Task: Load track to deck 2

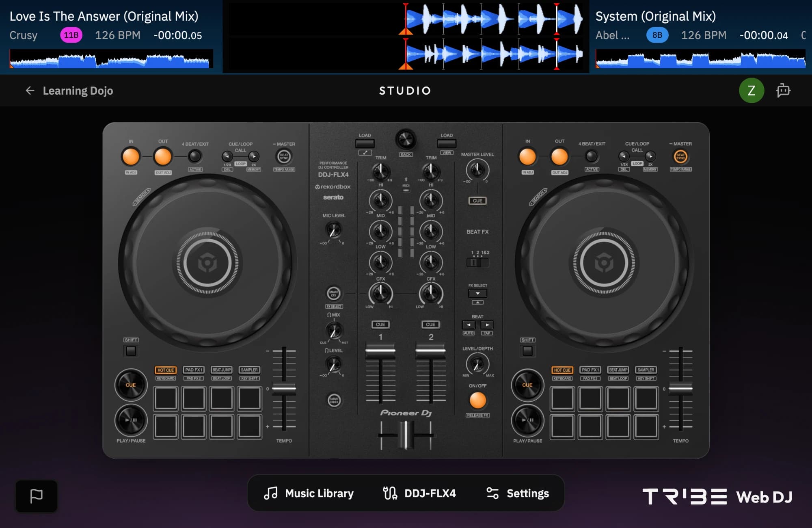Action: point(447,144)
